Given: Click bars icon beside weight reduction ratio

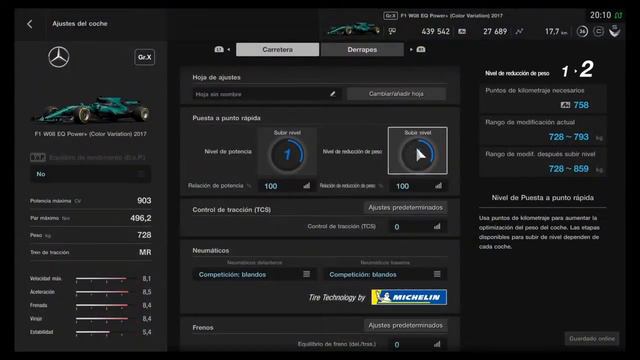Looking at the screenshot, I should 438,186.
